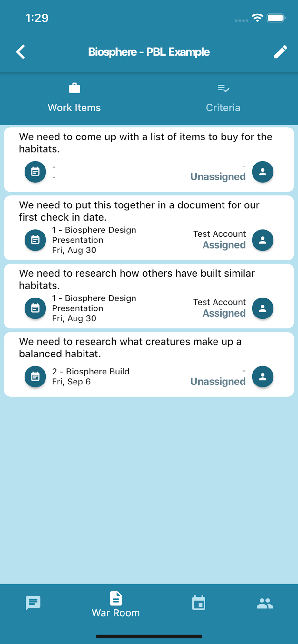Tap the person icon on similar habitats research
This screenshot has height=644, width=298.
pos(263,308)
